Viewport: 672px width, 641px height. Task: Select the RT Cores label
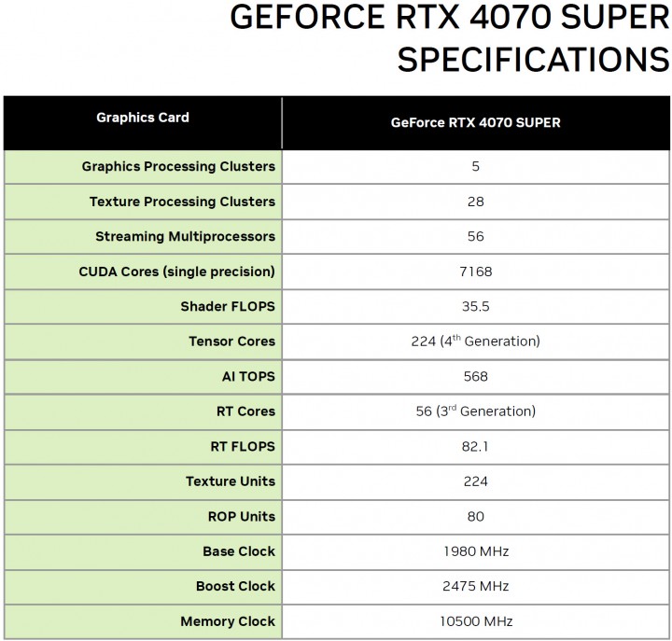pyautogui.click(x=245, y=411)
